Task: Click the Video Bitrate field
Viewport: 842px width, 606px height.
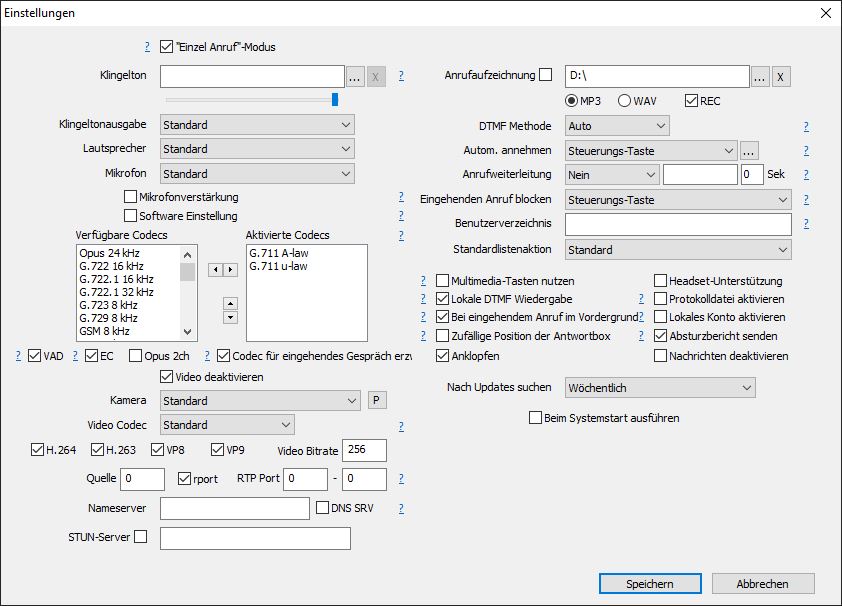Action: pos(364,450)
